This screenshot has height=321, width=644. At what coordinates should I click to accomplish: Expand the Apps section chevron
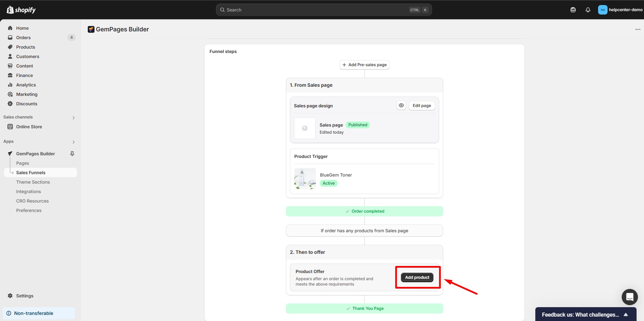tap(73, 142)
